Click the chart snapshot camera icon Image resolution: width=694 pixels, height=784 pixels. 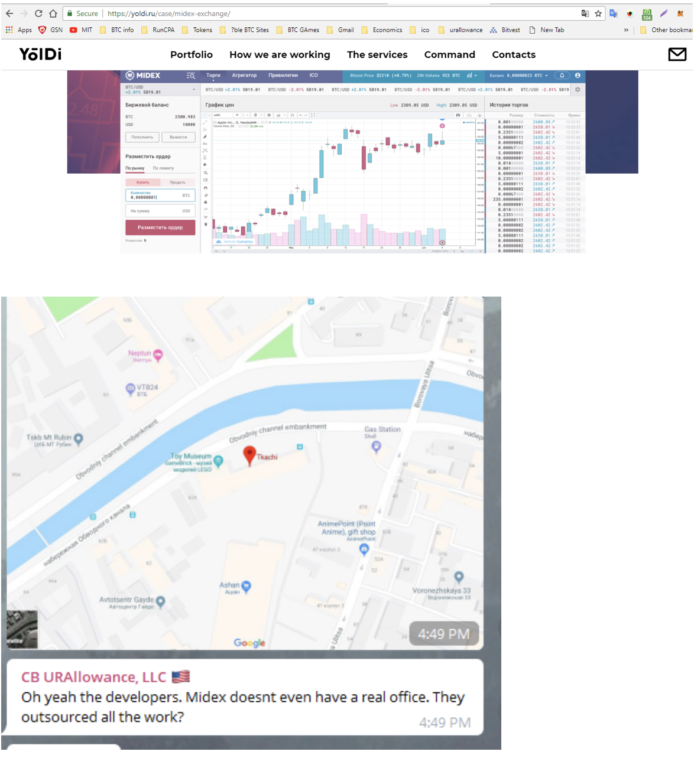click(458, 115)
